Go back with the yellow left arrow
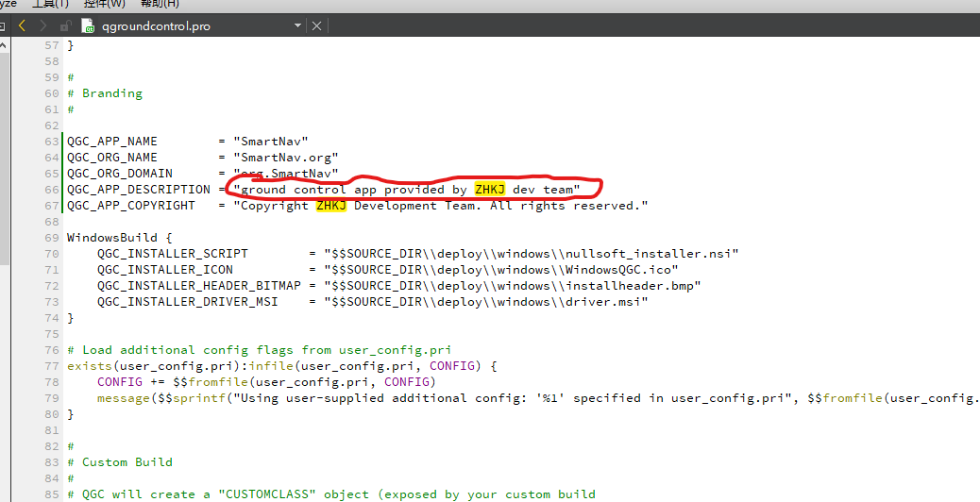This screenshot has height=502, width=980. tap(22, 25)
